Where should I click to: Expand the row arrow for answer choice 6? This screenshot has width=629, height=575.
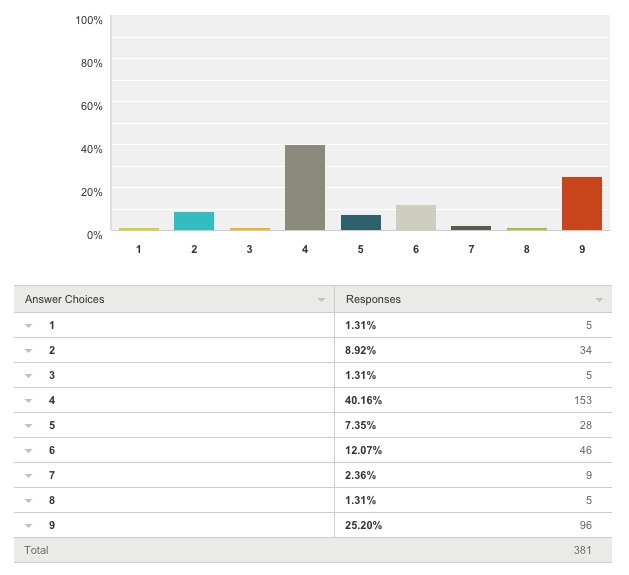point(29,451)
